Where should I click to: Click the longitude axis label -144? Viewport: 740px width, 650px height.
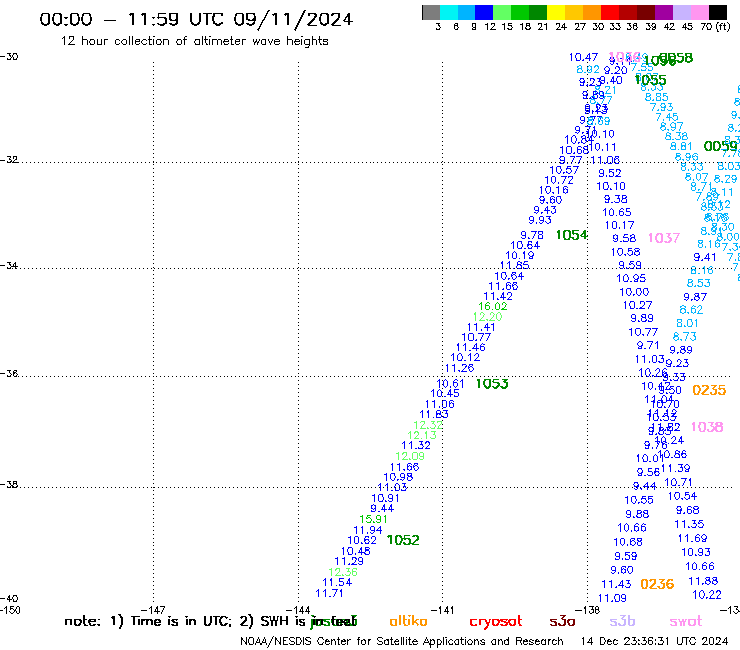pos(298,611)
